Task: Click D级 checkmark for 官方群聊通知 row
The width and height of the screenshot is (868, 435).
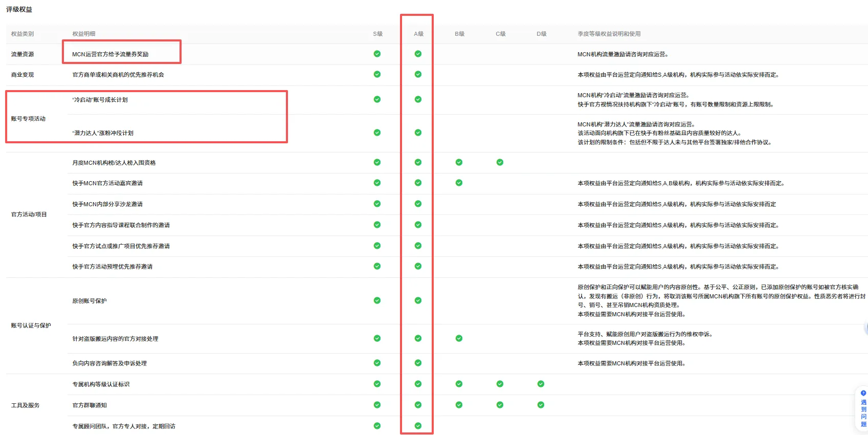Action: (541, 405)
